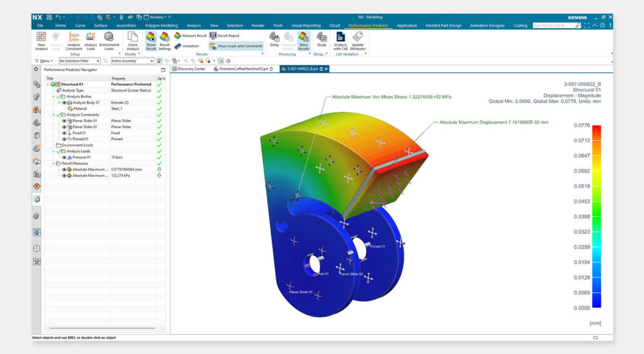This screenshot has height=354, width=644.
Task: Click the Result Report button
Action: click(x=225, y=36)
